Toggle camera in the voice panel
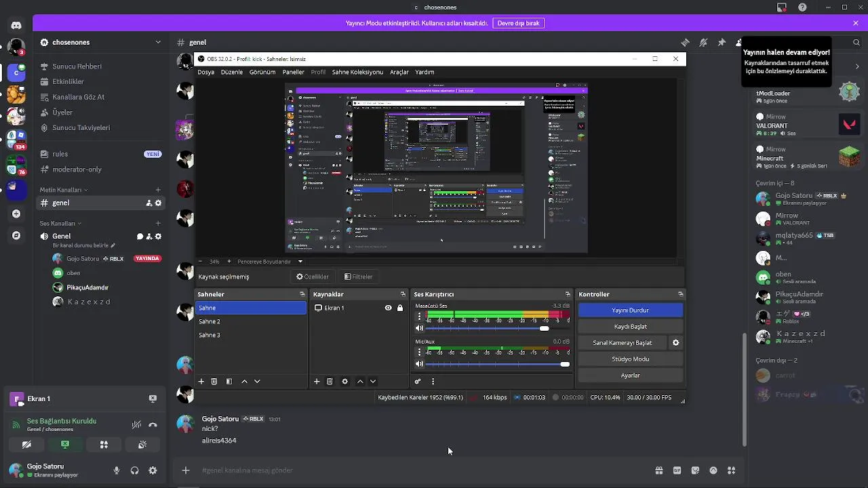The width and height of the screenshot is (868, 488). click(x=26, y=445)
